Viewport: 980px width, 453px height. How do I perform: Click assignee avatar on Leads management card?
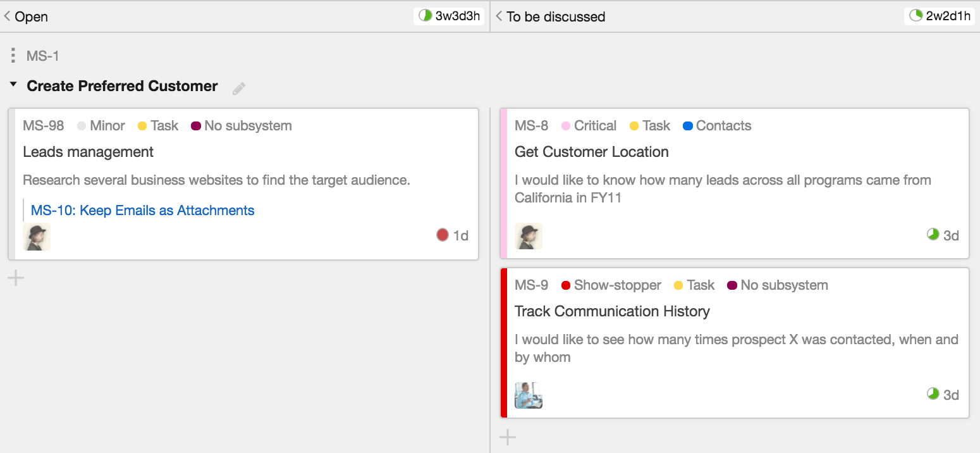coord(37,236)
